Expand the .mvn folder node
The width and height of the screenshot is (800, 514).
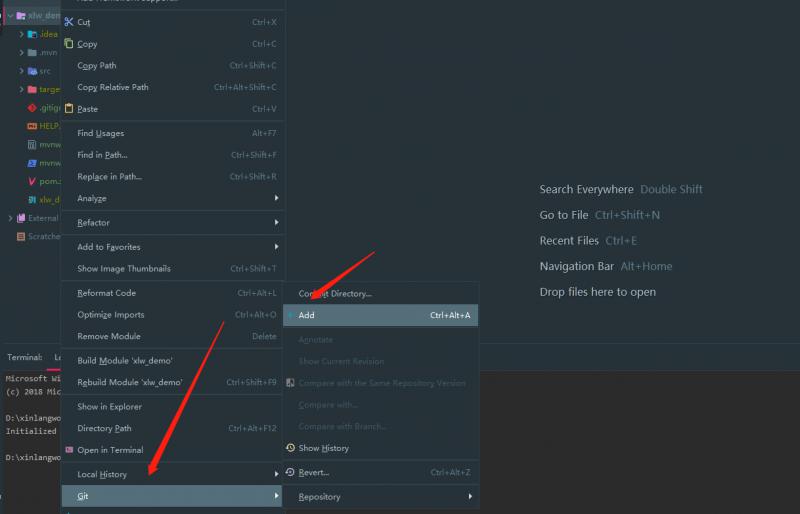(x=21, y=53)
